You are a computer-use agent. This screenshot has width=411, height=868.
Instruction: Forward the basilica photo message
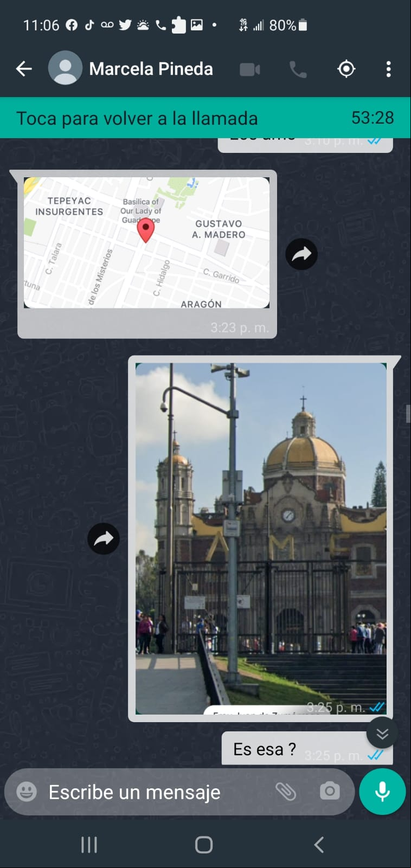pos(104,538)
